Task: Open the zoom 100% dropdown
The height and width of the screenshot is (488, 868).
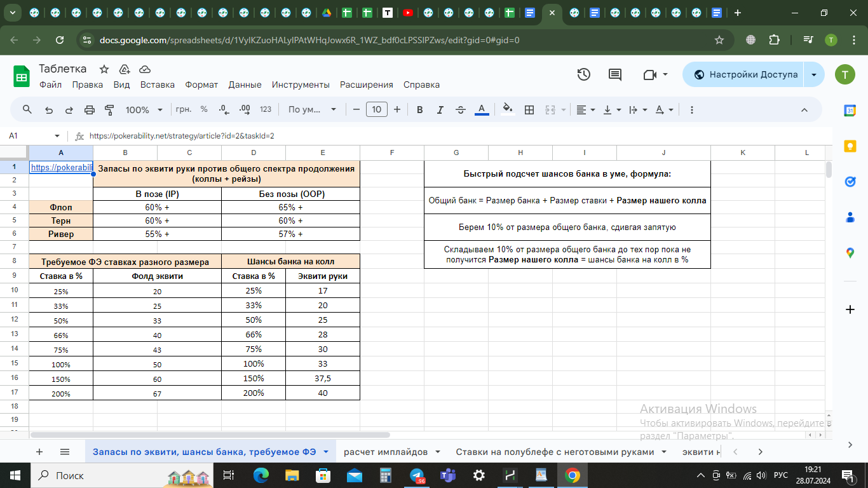Action: pyautogui.click(x=144, y=109)
